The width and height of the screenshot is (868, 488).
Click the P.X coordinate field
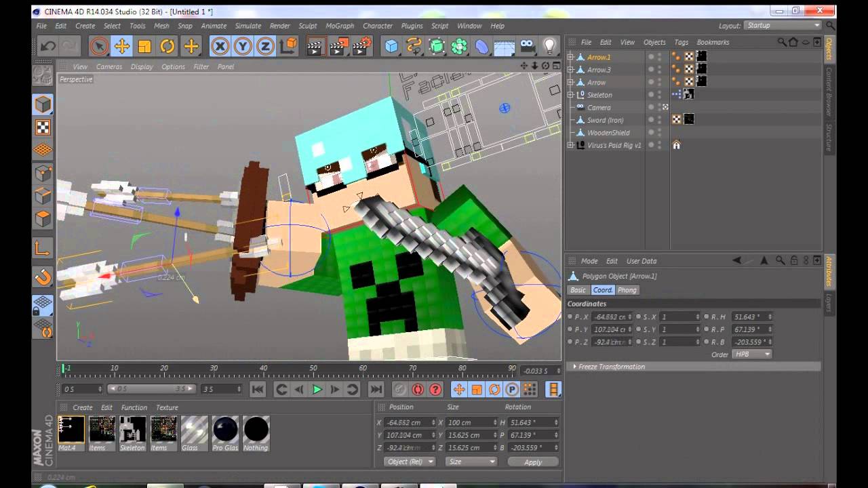pos(612,317)
